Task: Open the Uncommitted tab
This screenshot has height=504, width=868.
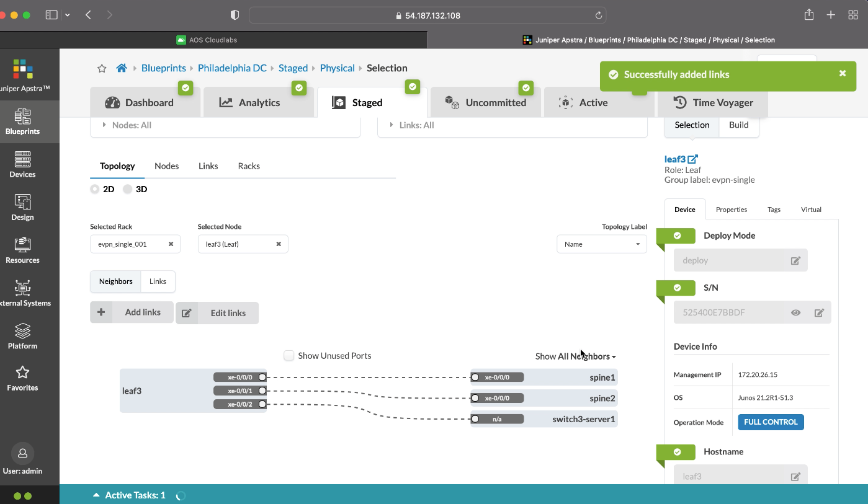Action: (486, 102)
